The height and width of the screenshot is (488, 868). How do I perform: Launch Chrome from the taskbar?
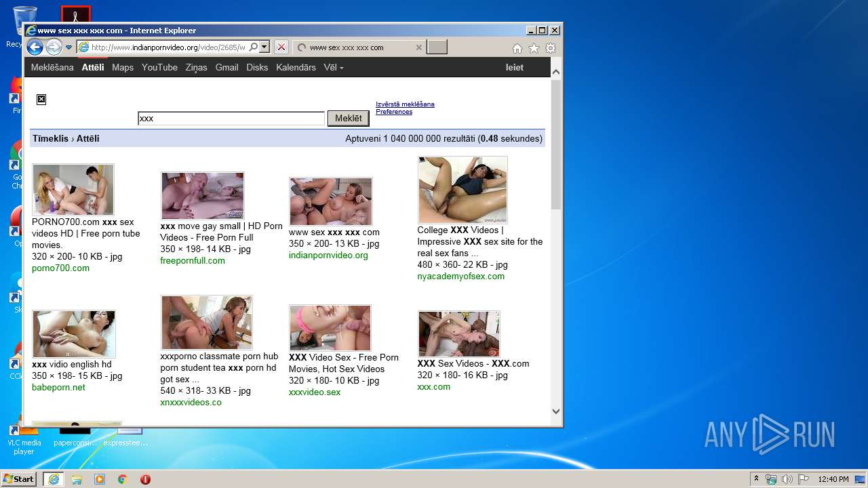point(123,479)
